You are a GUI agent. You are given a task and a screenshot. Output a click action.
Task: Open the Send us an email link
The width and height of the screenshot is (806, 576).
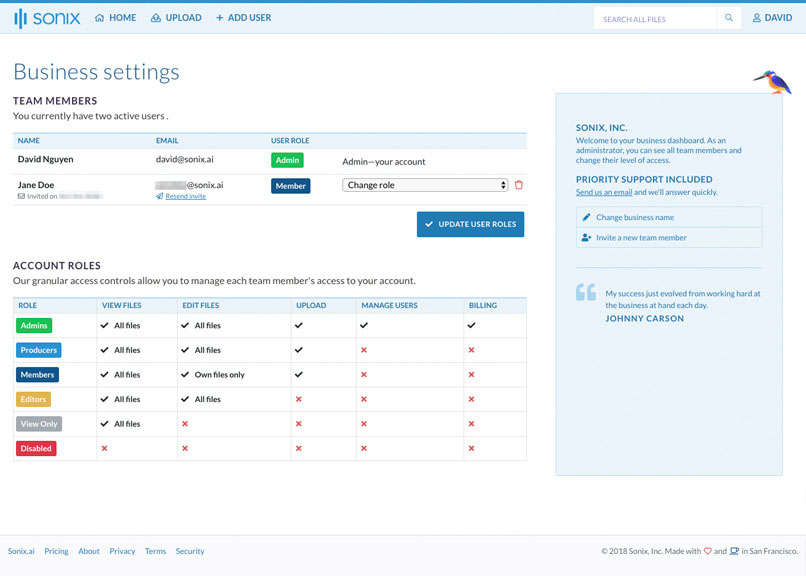coord(603,190)
